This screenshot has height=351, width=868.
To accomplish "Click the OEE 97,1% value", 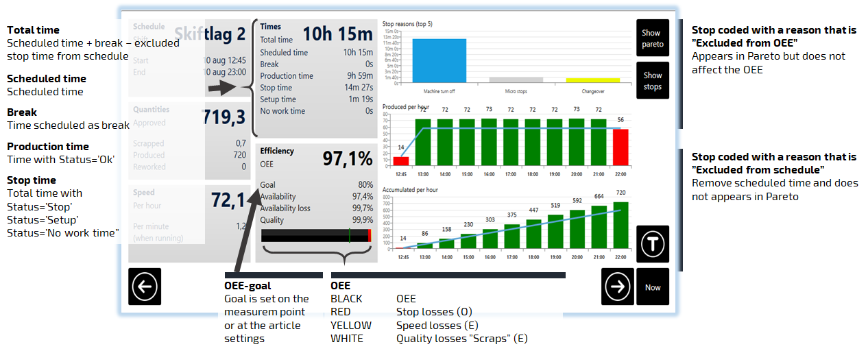I will (348, 159).
